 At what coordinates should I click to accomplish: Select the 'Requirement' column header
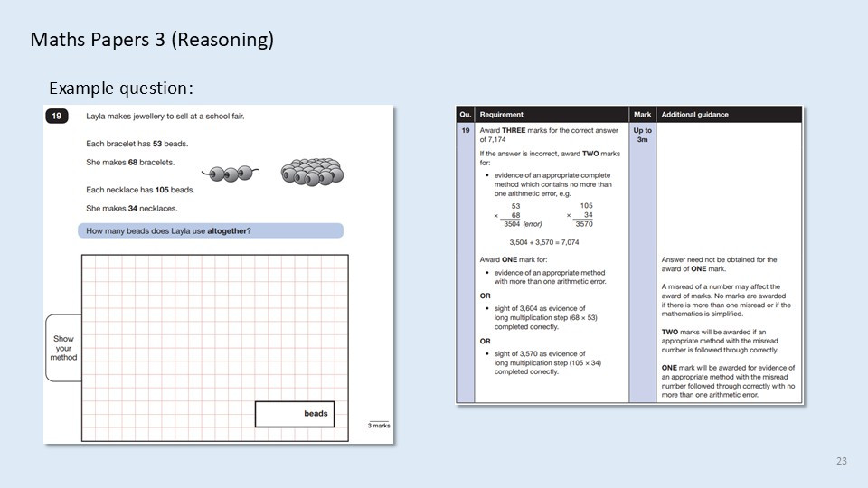click(501, 115)
